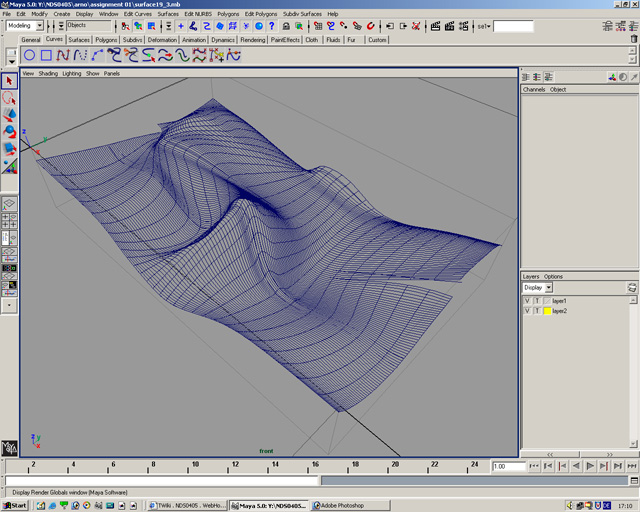Screen dimensions: 640x512
Task: Activate the Lasso select tool
Action: click(9, 98)
